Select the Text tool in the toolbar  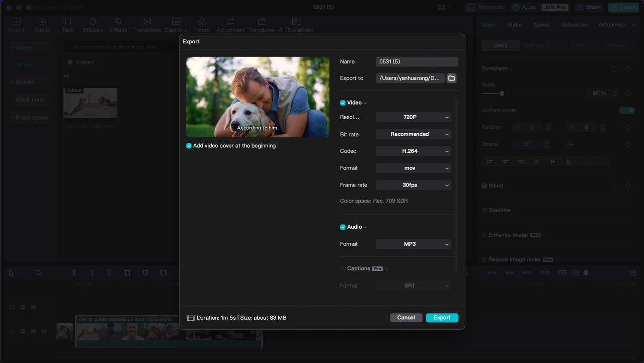coord(67,24)
